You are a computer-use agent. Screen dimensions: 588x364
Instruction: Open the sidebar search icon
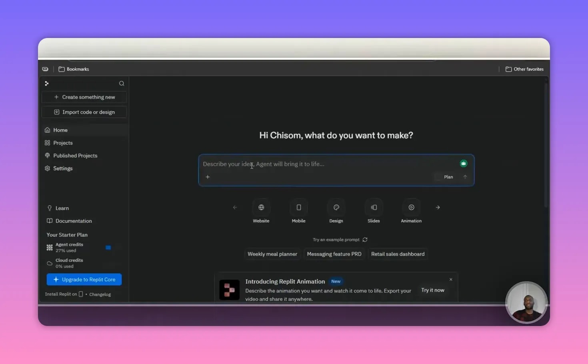click(x=122, y=83)
